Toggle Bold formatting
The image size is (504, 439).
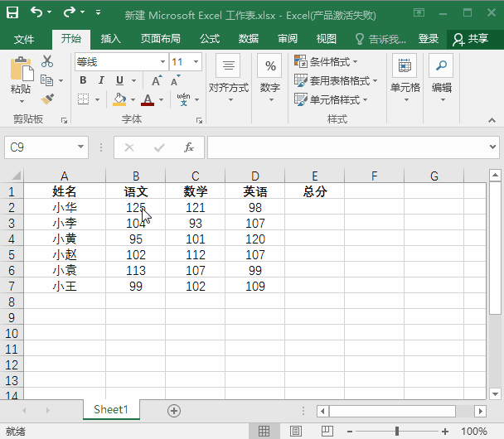[83, 80]
